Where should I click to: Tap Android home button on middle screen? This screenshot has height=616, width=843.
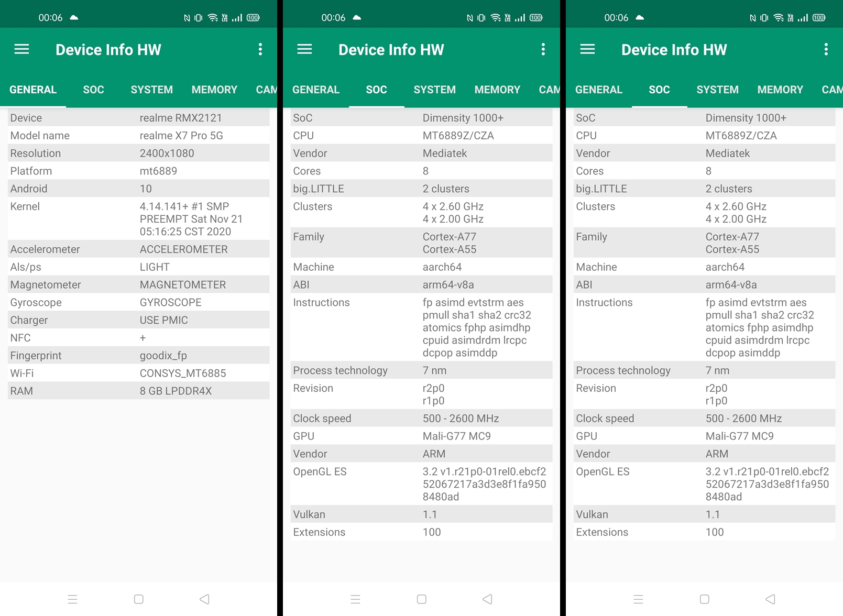[421, 599]
